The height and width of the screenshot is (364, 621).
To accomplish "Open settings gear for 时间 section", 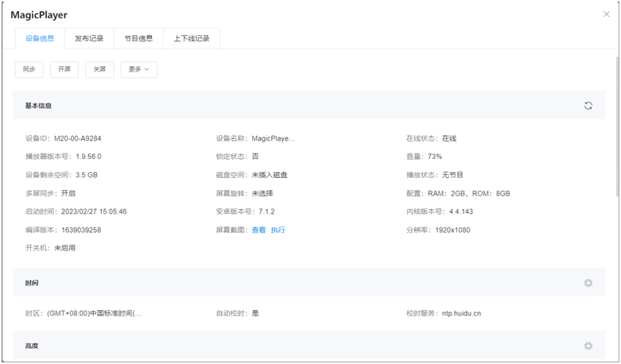I will 588,283.
